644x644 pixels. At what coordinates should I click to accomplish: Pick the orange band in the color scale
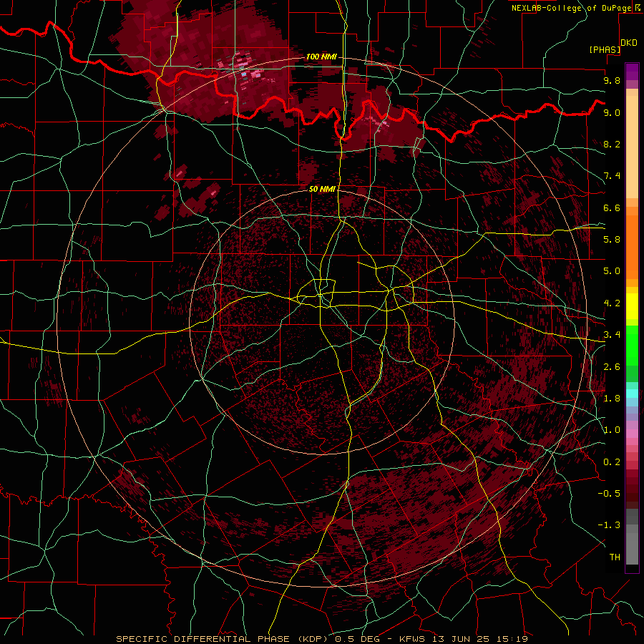pyautogui.click(x=632, y=248)
